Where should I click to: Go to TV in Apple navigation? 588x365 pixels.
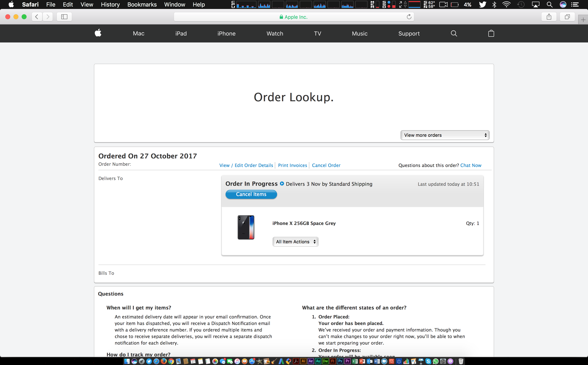tap(318, 33)
